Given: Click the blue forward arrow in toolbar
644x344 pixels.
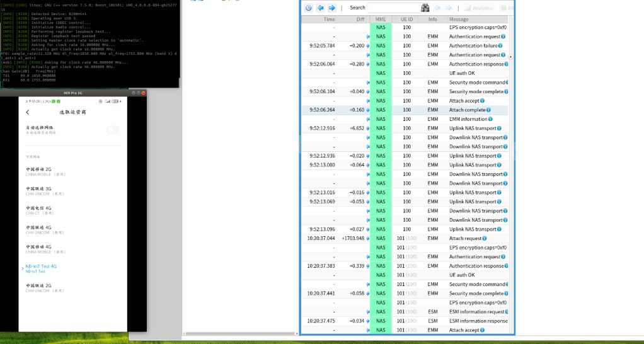Looking at the screenshot, I should (x=331, y=8).
